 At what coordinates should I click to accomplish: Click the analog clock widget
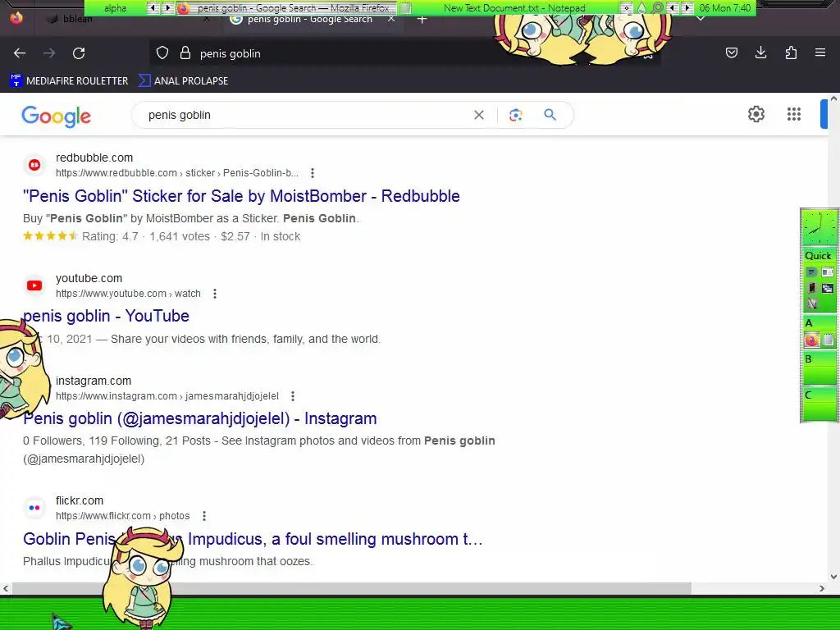819,227
